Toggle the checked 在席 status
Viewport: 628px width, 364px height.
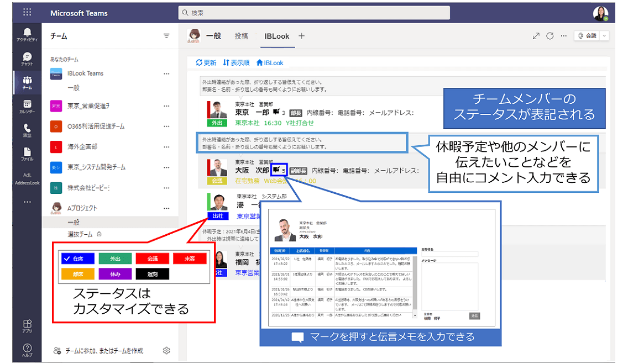(77, 259)
